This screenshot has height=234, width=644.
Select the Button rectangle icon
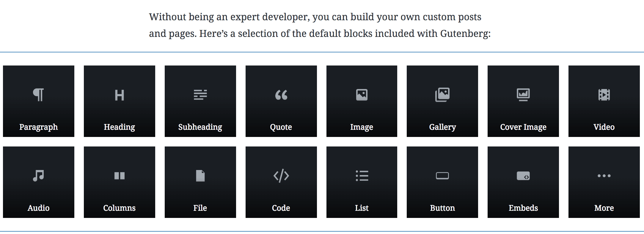coord(442,176)
